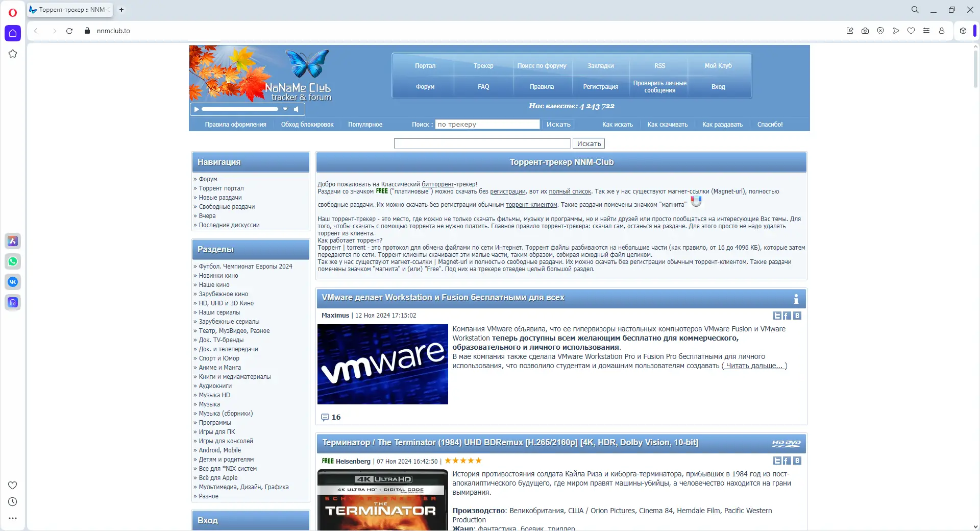The image size is (980, 531).
Task: Go to Opera start page home icon
Action: coord(13,33)
